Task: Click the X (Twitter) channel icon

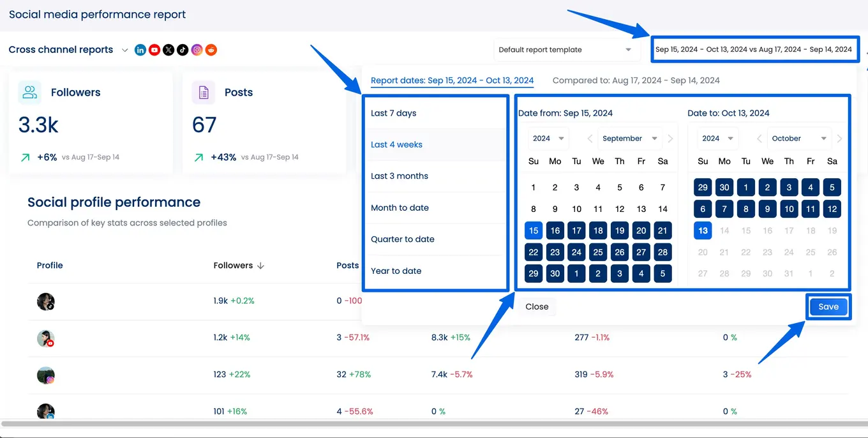Action: 168,50
